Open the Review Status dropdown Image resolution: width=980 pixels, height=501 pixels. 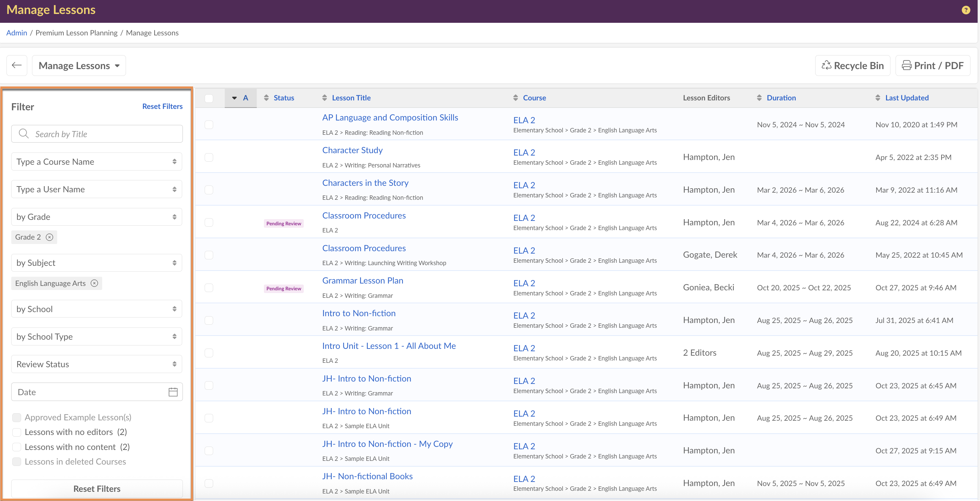tap(97, 364)
